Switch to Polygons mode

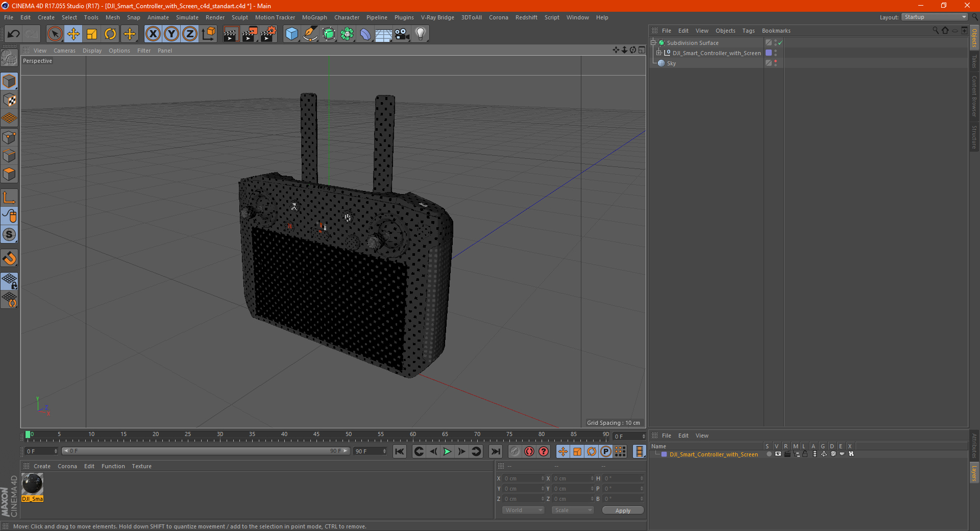coord(9,174)
